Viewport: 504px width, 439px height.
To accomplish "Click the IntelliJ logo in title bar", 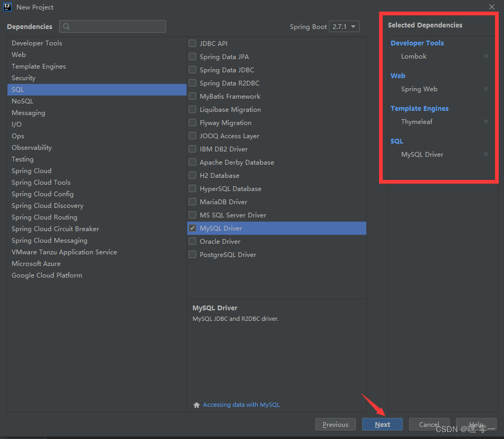I will 7,7.
